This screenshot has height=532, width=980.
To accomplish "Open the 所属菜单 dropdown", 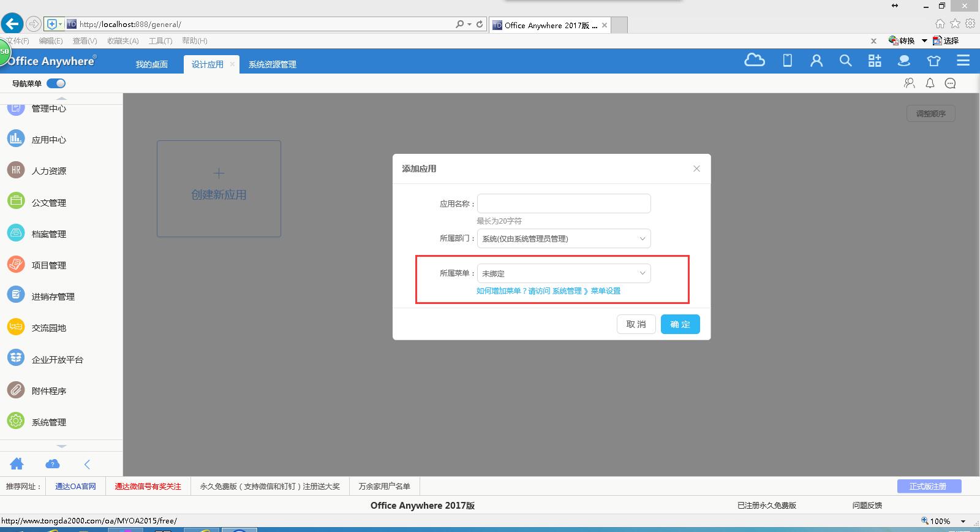I will tap(563, 273).
